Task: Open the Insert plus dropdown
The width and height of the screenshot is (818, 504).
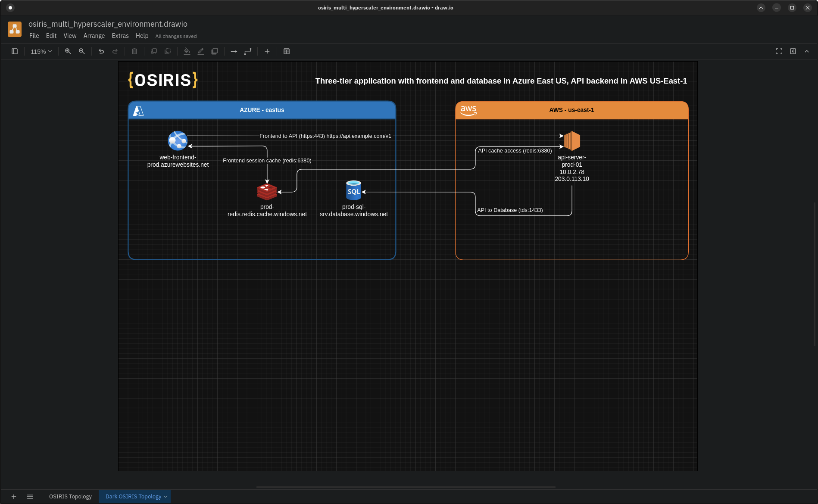Action: click(x=267, y=51)
